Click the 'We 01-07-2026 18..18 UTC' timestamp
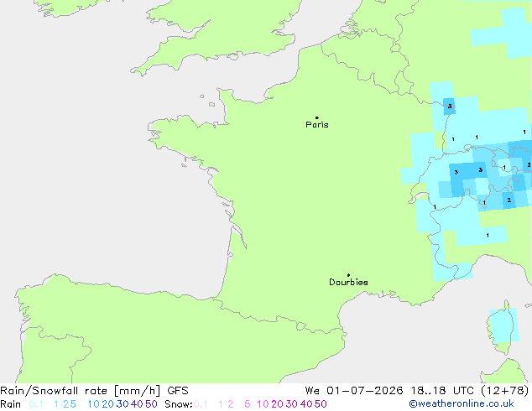This screenshot has height=411, width=532. pyautogui.click(x=389, y=391)
